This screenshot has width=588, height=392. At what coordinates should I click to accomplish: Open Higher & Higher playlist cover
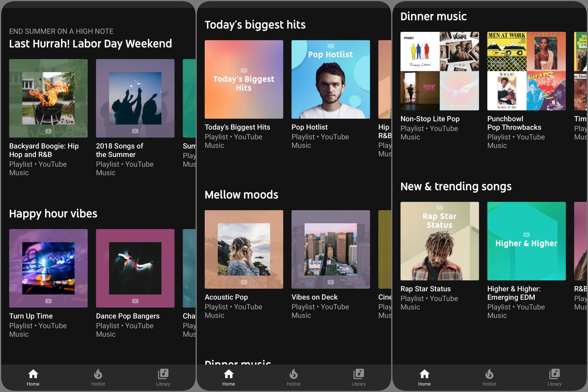click(x=527, y=241)
